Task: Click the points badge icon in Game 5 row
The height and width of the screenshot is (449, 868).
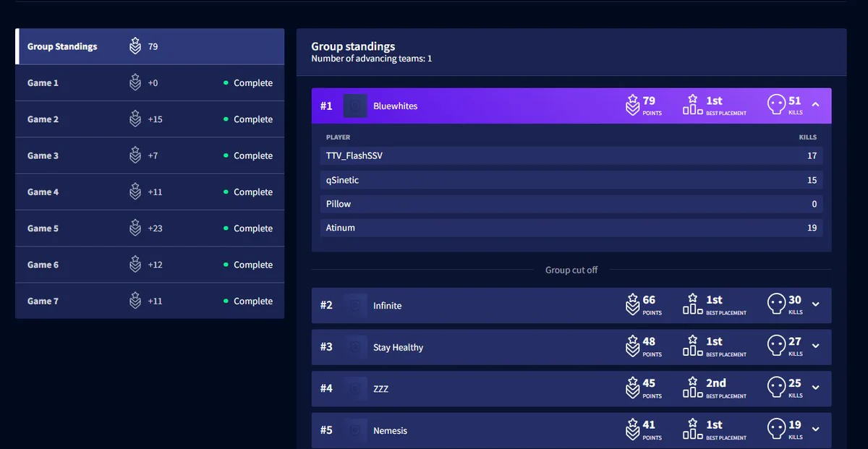Action: coord(135,228)
